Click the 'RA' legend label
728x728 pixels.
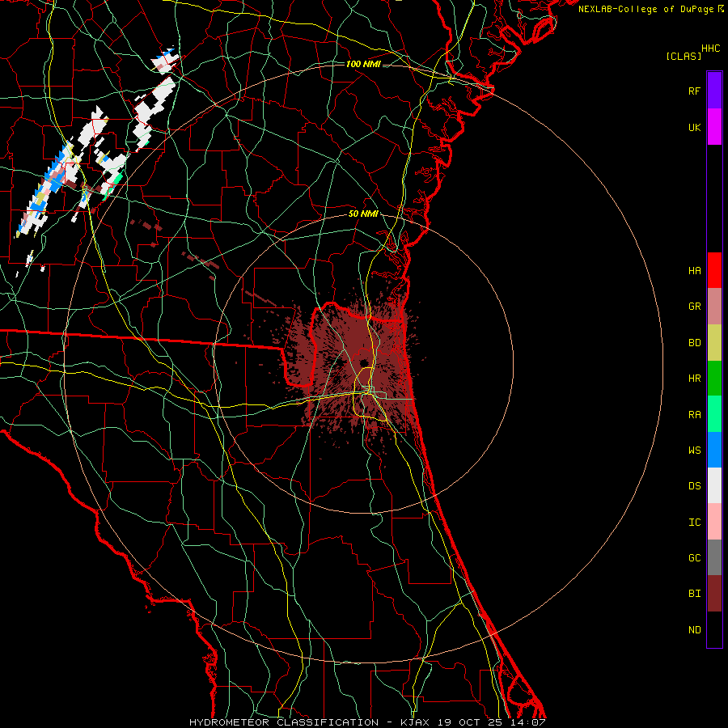click(x=694, y=415)
